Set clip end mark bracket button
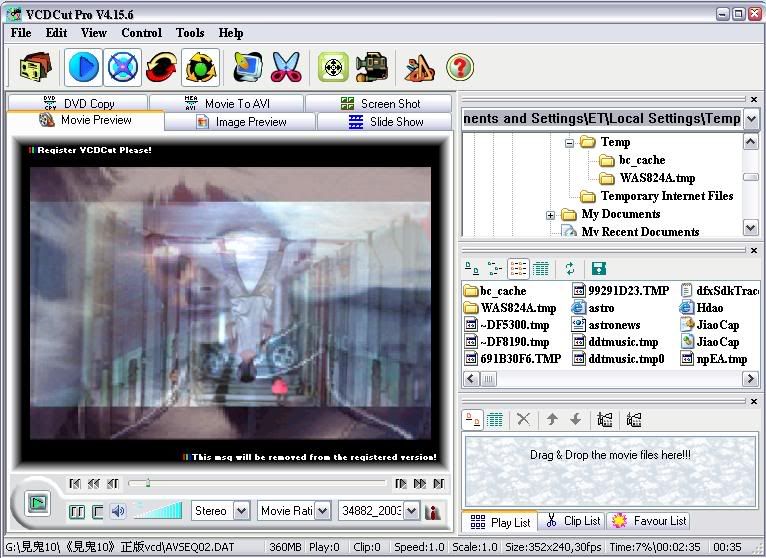 click(97, 512)
